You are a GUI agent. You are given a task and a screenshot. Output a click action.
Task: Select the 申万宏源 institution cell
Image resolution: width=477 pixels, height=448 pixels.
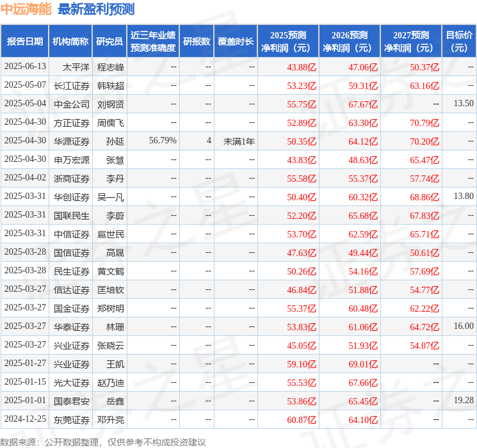[x=72, y=160]
